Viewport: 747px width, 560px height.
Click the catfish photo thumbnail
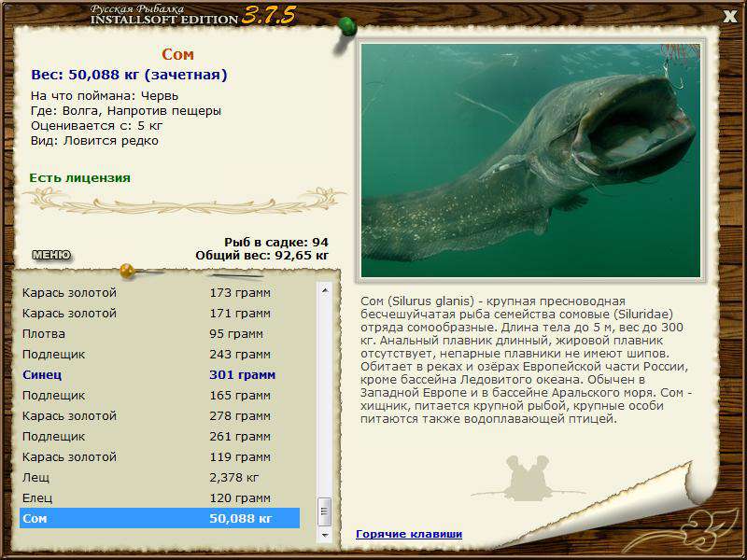pos(530,161)
